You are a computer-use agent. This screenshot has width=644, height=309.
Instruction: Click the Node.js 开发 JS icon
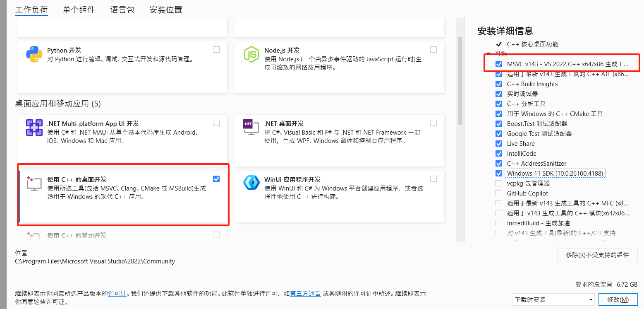251,54
